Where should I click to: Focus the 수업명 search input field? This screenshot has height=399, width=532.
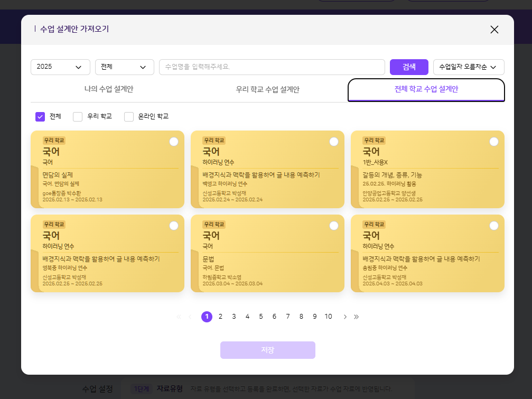coord(272,67)
